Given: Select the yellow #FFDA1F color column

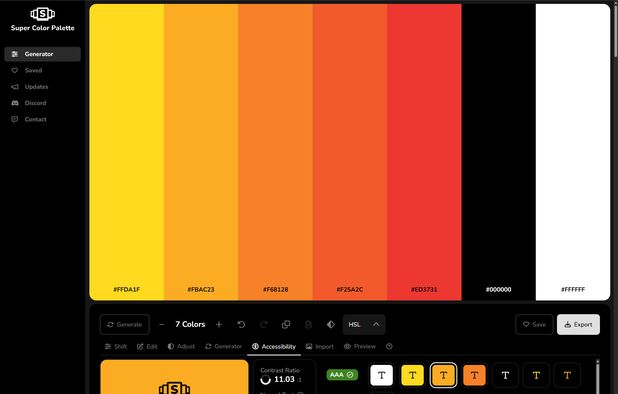Looking at the screenshot, I should pos(127,152).
